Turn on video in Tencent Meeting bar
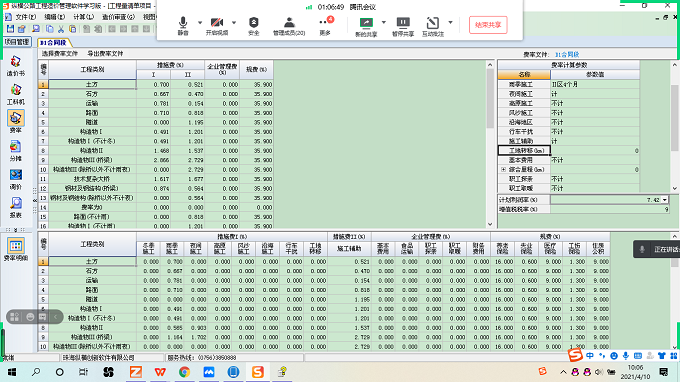680x382 pixels. [x=217, y=26]
